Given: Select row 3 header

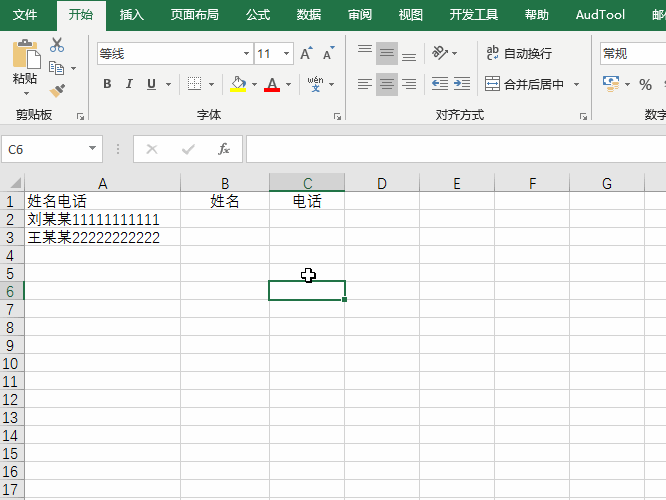Looking at the screenshot, I should pos(10,237).
